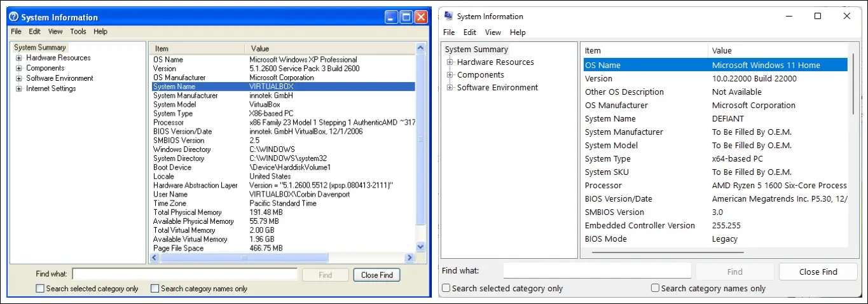Open File menu in Windows 11 window
The image size is (868, 304).
pos(449,32)
